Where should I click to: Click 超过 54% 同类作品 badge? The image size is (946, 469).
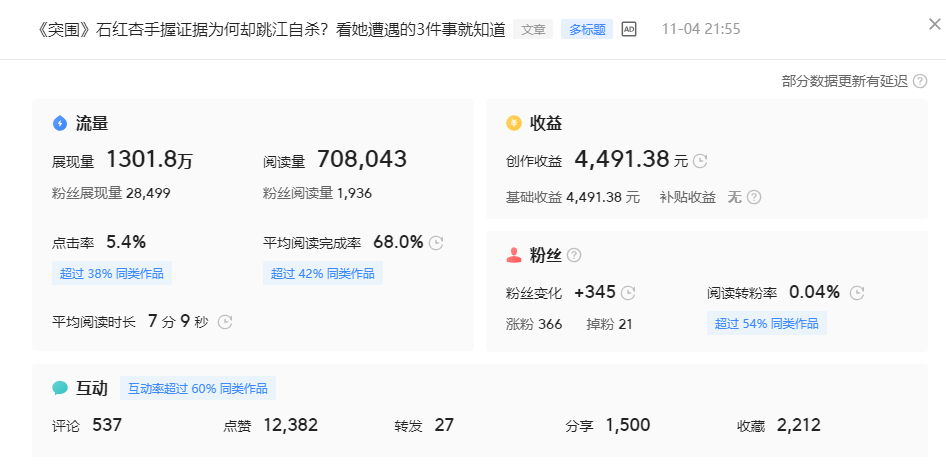pos(767,324)
